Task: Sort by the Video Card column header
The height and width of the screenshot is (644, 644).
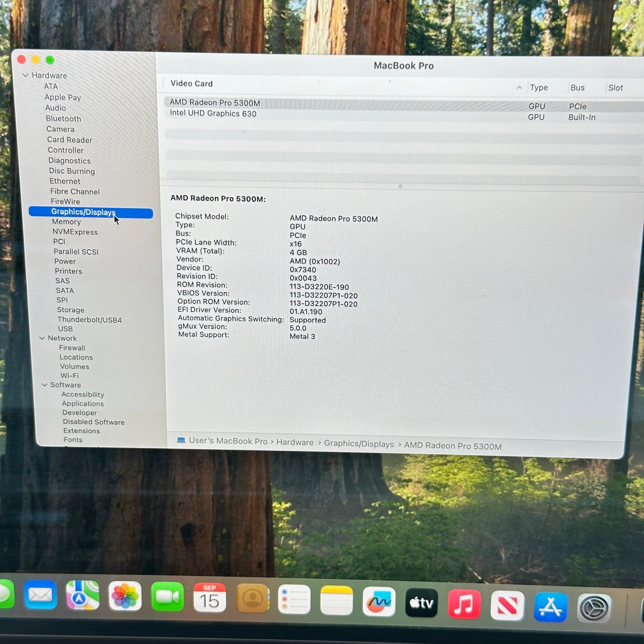Action: [x=191, y=84]
